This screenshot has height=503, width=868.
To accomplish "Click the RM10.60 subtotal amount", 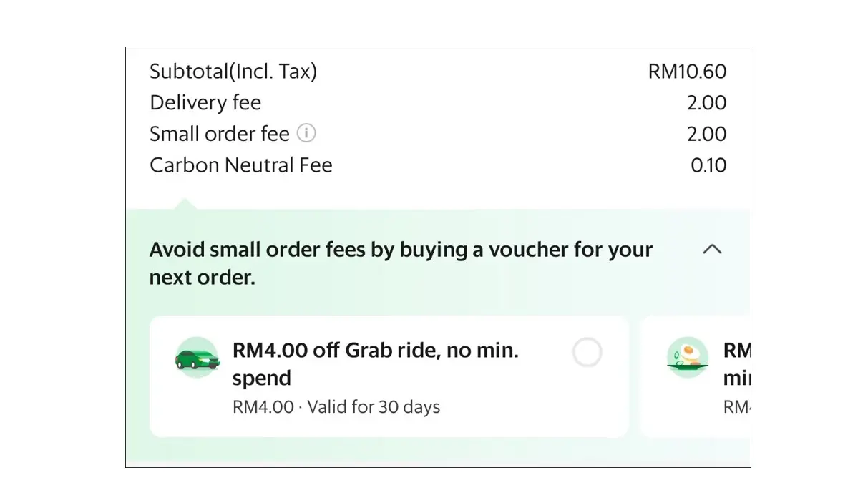I will (687, 72).
